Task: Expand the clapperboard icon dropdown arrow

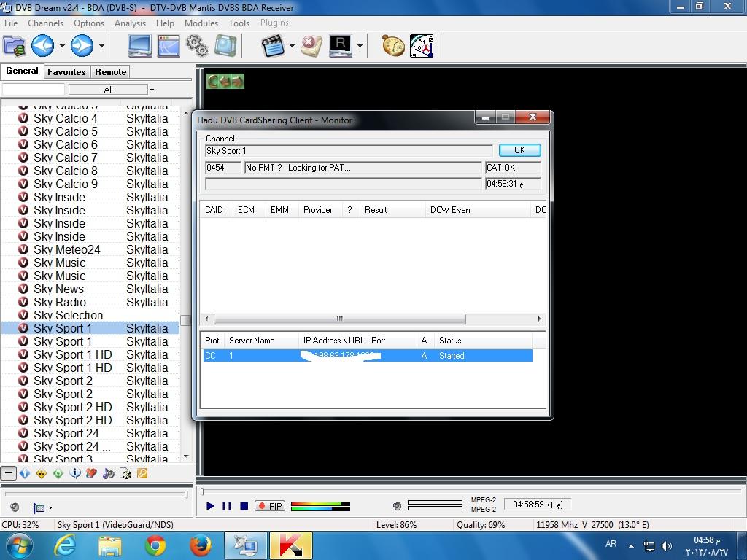Action: (292, 46)
